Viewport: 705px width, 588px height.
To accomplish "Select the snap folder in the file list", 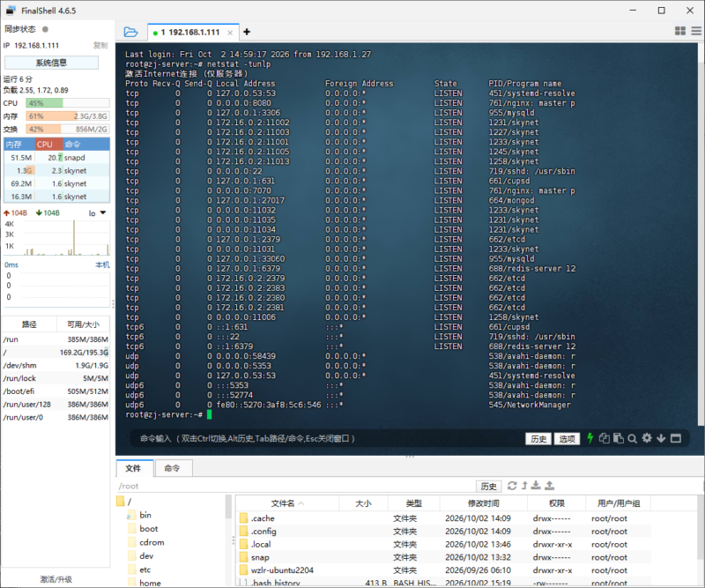I will coord(443,557).
